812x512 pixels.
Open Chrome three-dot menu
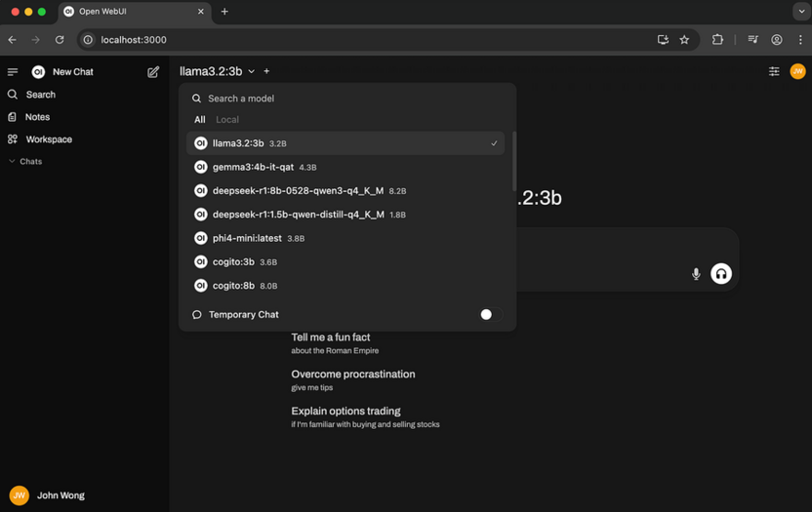pyautogui.click(x=800, y=39)
